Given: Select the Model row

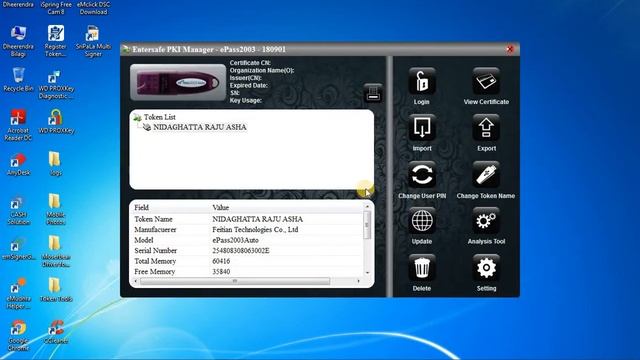Looking at the screenshot, I should click(x=247, y=240).
